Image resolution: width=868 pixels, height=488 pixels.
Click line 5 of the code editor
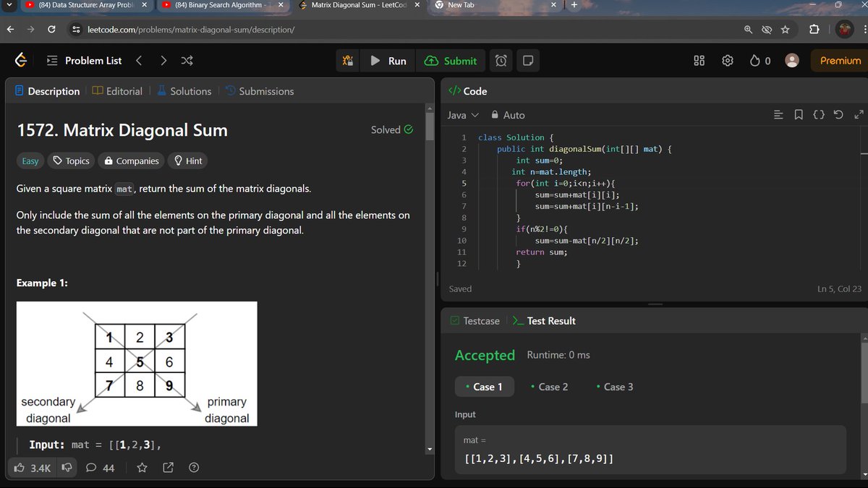point(564,184)
